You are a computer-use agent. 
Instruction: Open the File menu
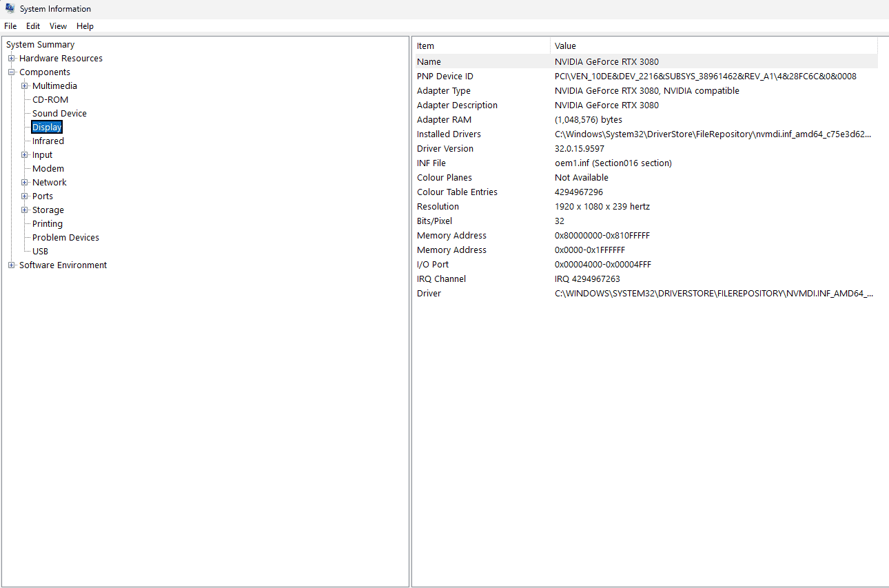click(10, 26)
